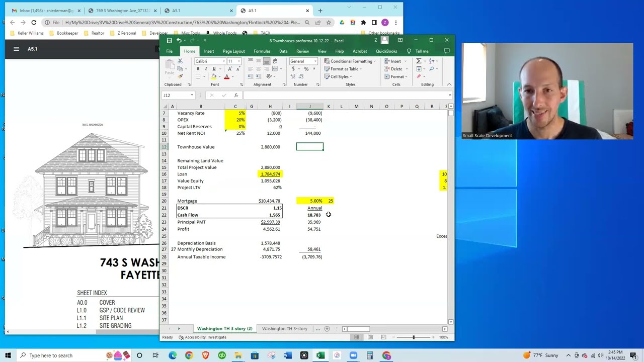
Task: Open the font size 11 dropdown
Action: tap(239, 61)
